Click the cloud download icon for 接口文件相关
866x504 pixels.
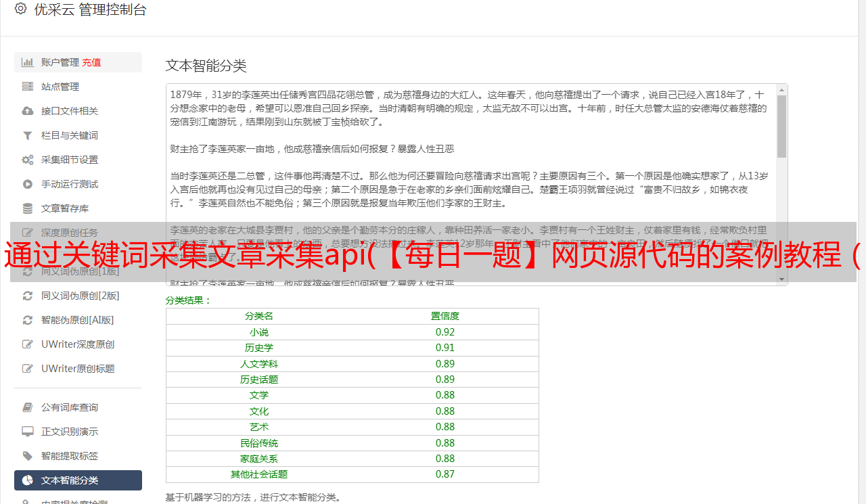coord(28,111)
